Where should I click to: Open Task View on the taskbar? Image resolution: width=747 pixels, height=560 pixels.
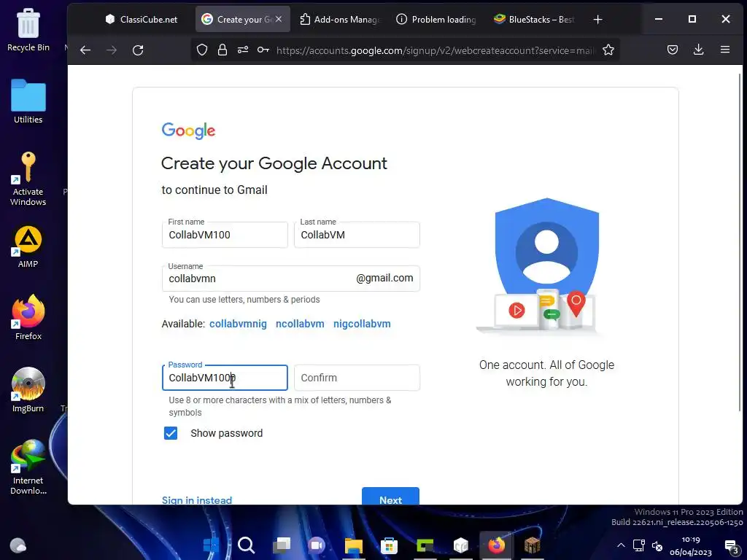pos(282,545)
